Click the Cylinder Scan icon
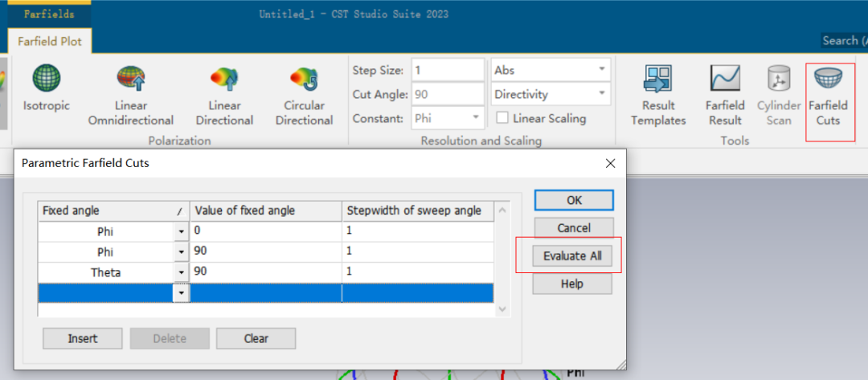This screenshot has height=380, width=868. click(779, 81)
